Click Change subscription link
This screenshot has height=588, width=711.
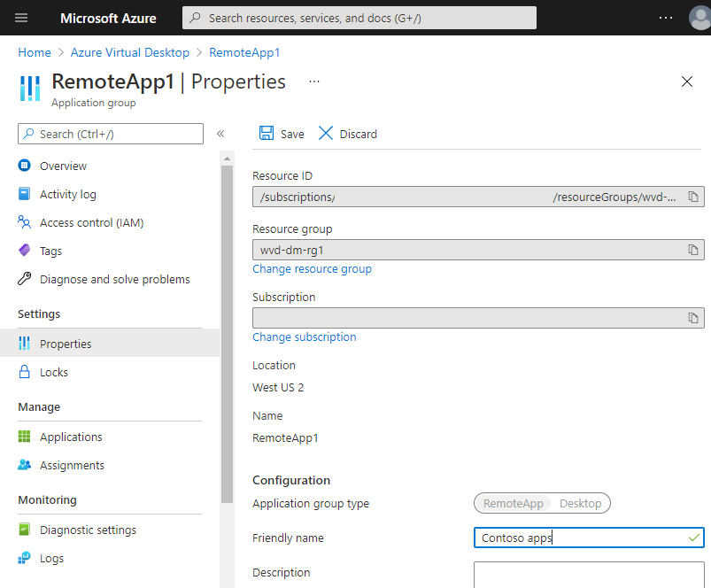[305, 337]
